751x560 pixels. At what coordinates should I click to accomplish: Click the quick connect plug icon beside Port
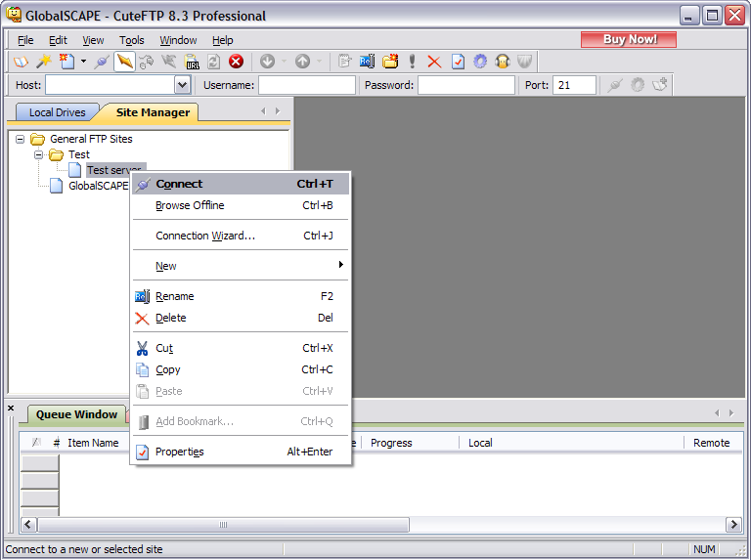[615, 85]
